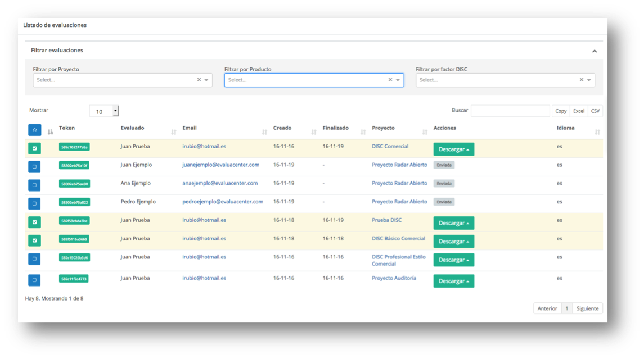Sort by Idioma column arrows
644x359 pixels.
coord(597,131)
